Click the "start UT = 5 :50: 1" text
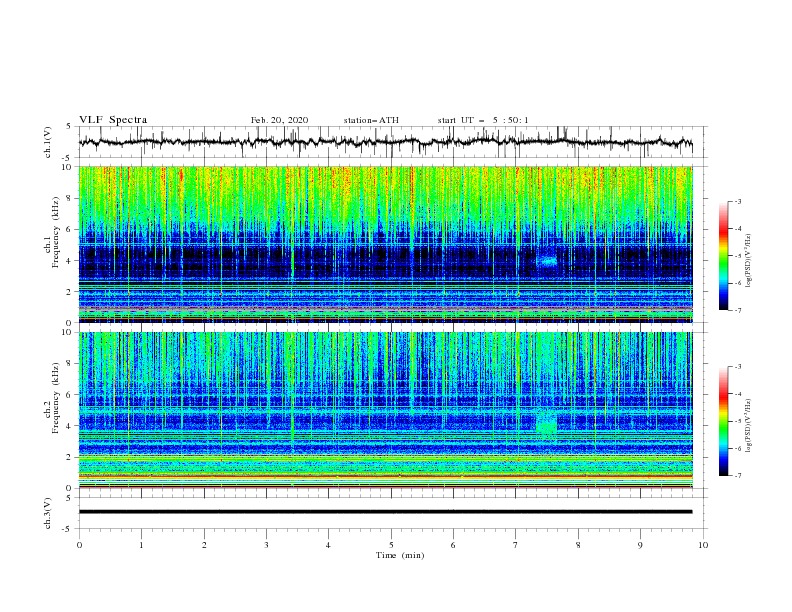 click(x=483, y=120)
